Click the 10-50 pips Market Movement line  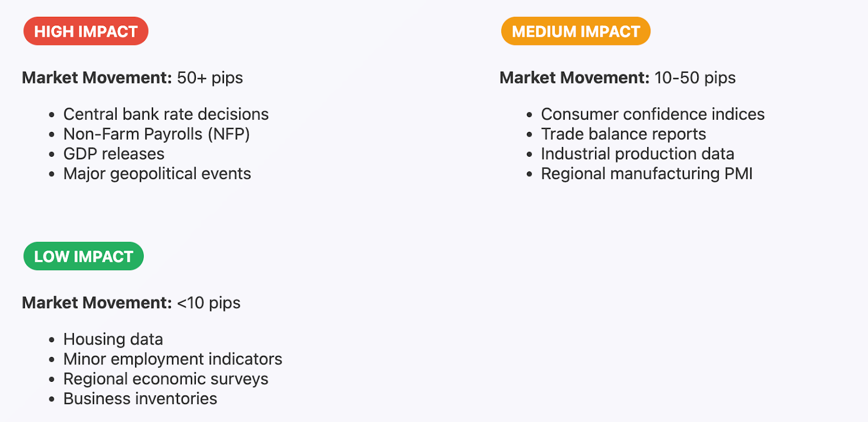tap(617, 78)
